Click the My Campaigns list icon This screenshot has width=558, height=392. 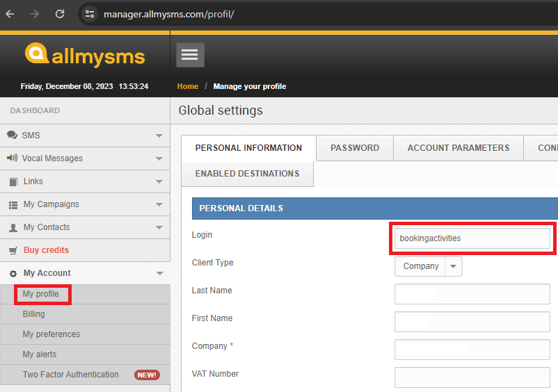coord(13,205)
